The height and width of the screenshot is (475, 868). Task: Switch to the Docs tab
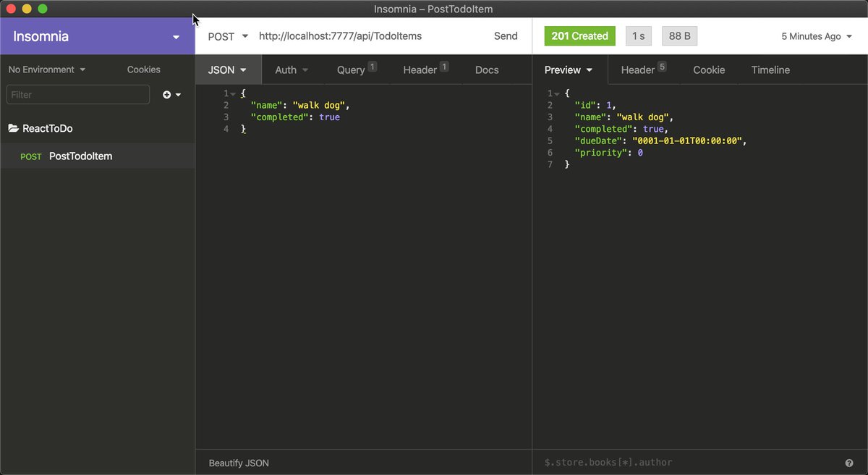[487, 70]
